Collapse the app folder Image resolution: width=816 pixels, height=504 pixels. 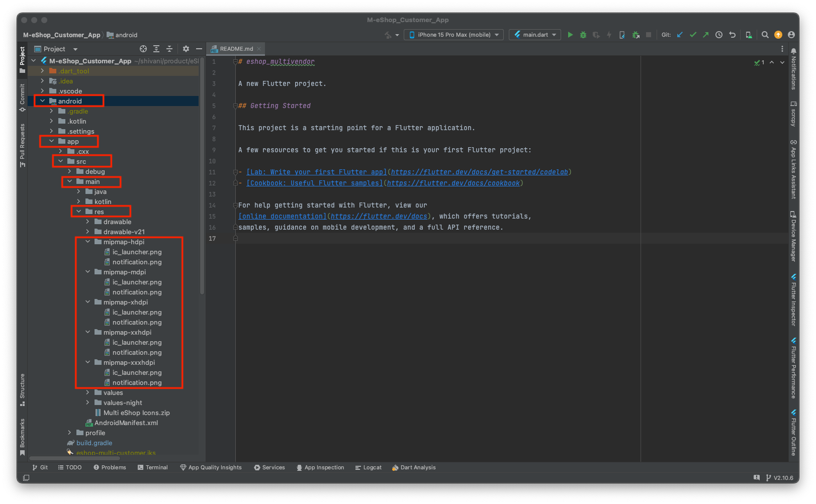coord(51,141)
